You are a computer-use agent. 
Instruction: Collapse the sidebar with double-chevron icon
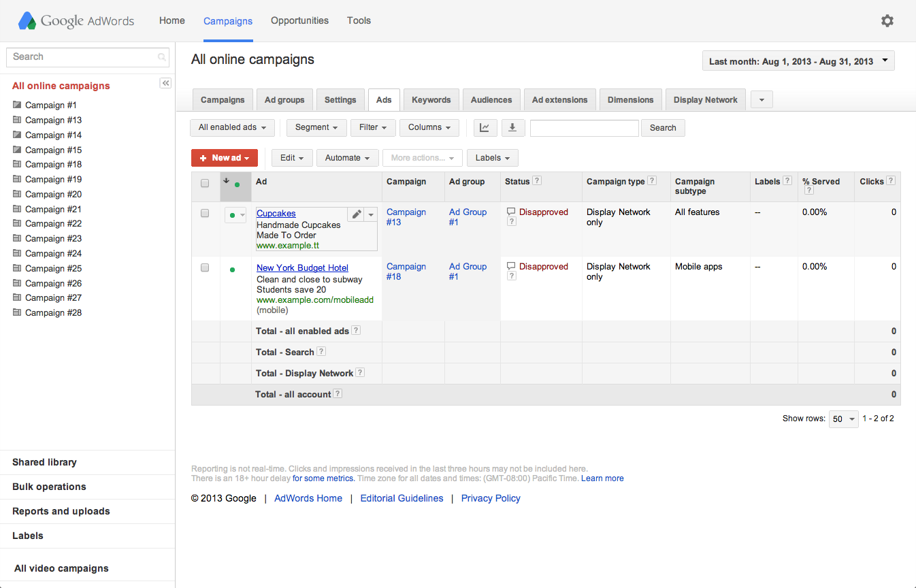(165, 83)
